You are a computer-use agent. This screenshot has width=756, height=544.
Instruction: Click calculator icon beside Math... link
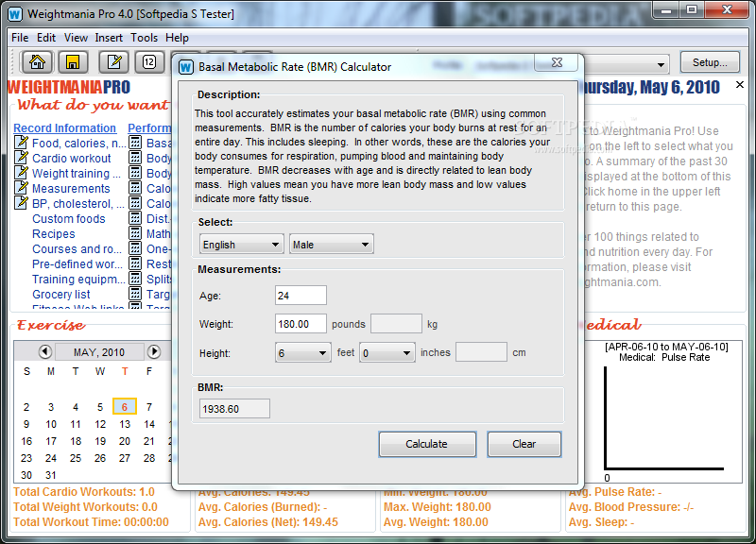(135, 233)
